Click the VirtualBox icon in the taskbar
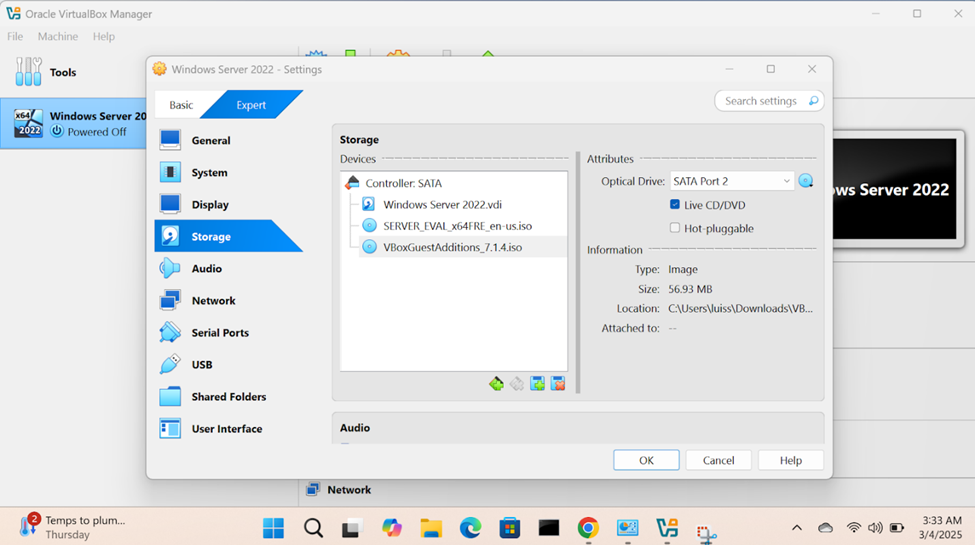Viewport: 975px width, 545px height. point(667,528)
